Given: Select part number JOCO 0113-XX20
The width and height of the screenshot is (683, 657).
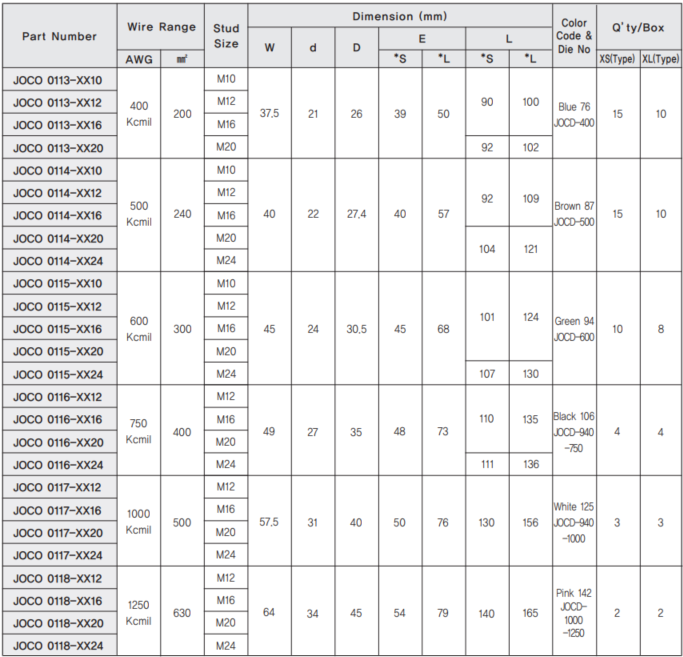Looking at the screenshot, I should click(x=60, y=148).
